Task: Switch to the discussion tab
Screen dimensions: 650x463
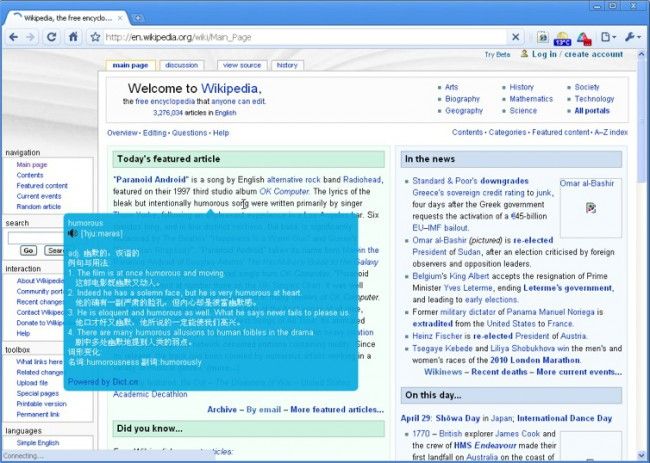Action: [182, 65]
